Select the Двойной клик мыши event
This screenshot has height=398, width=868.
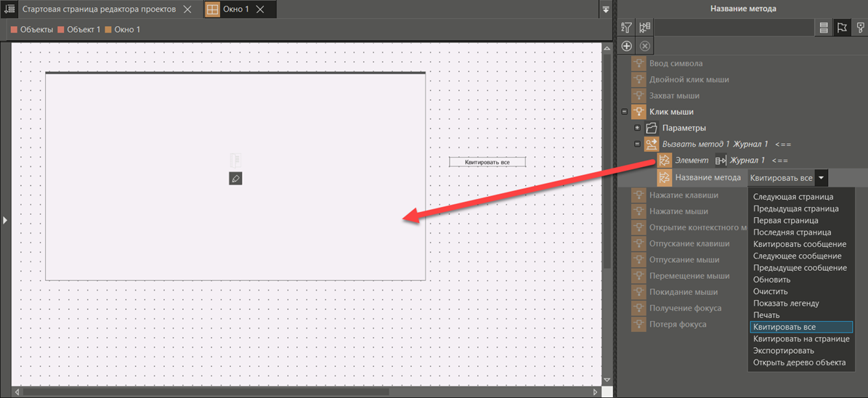(689, 80)
